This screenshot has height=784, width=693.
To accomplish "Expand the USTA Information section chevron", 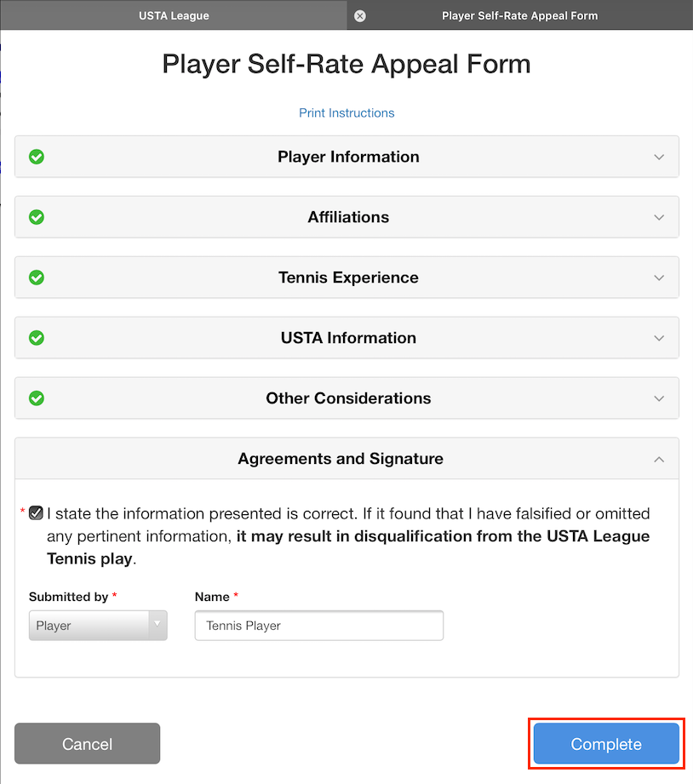I will point(659,339).
